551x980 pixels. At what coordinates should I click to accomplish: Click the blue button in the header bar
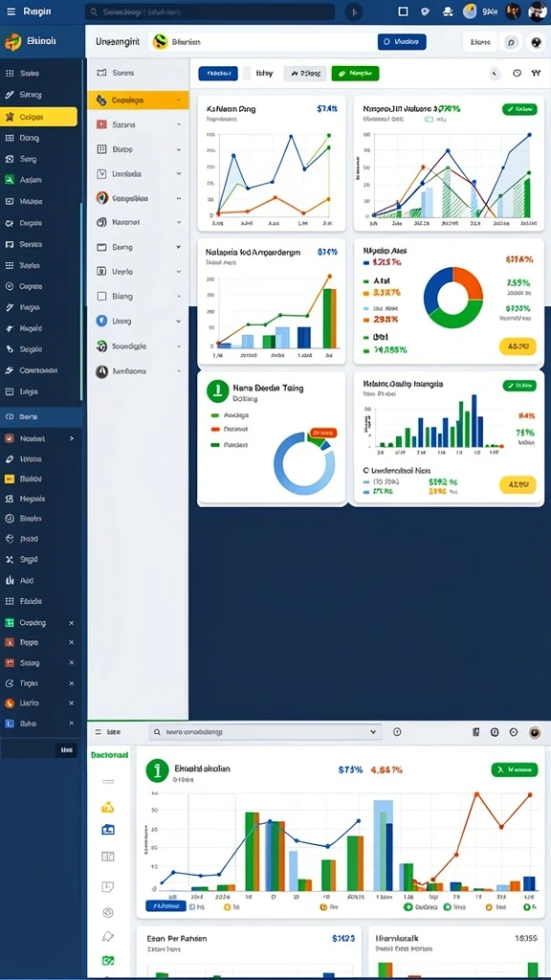[x=402, y=42]
